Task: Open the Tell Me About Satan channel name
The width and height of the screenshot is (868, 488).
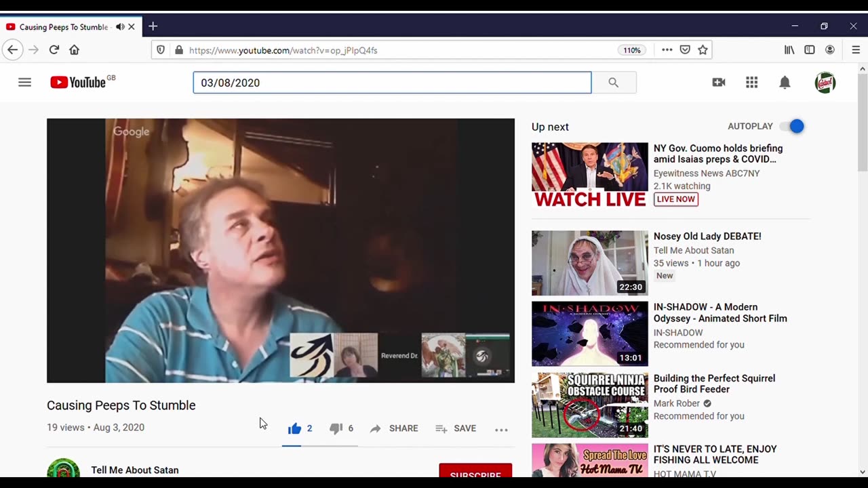Action: [x=135, y=470]
